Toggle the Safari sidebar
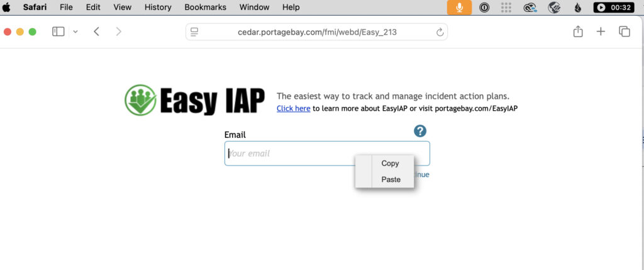Screen dimensions: 644x270 (x=58, y=31)
